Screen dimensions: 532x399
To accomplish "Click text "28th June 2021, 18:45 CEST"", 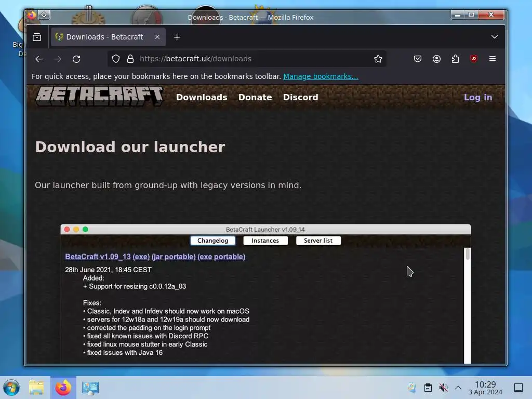I will point(108,270).
